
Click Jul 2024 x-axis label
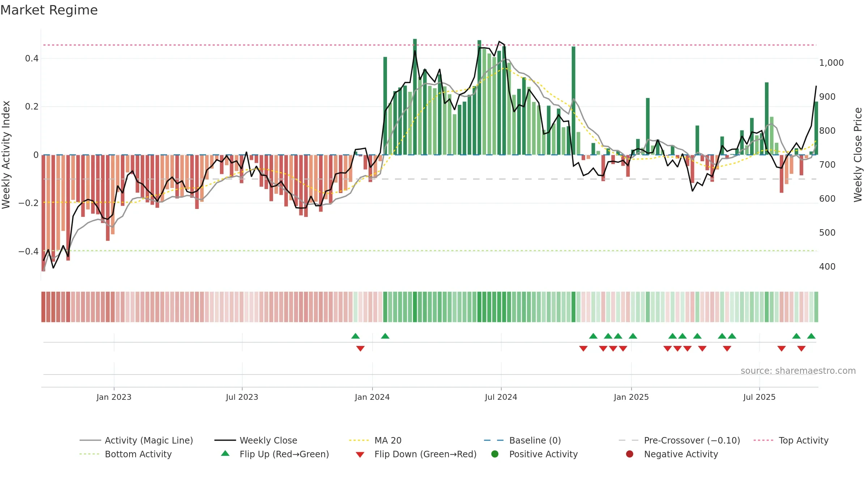[501, 397]
